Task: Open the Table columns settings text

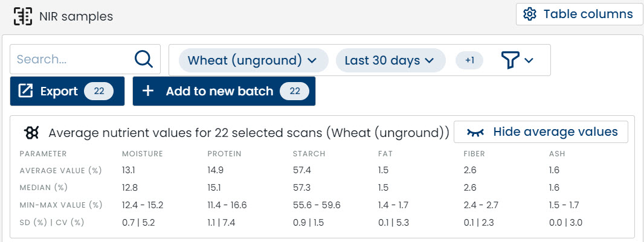Action: coord(588,14)
